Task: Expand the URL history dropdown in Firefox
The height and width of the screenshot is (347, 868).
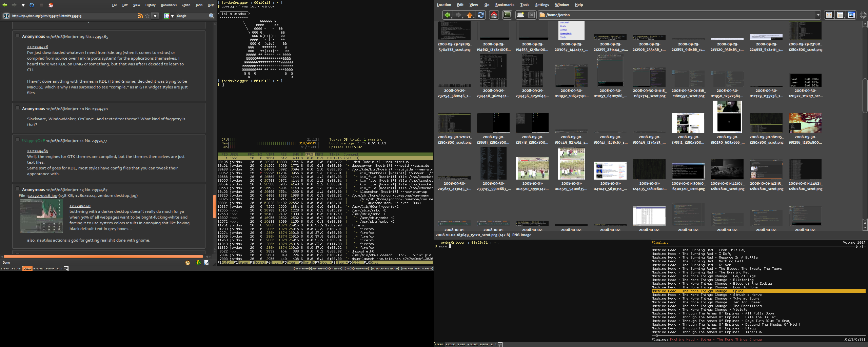Action: (155, 16)
